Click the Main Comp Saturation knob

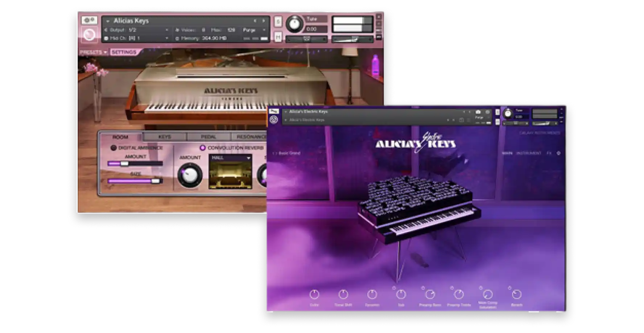[x=488, y=294]
